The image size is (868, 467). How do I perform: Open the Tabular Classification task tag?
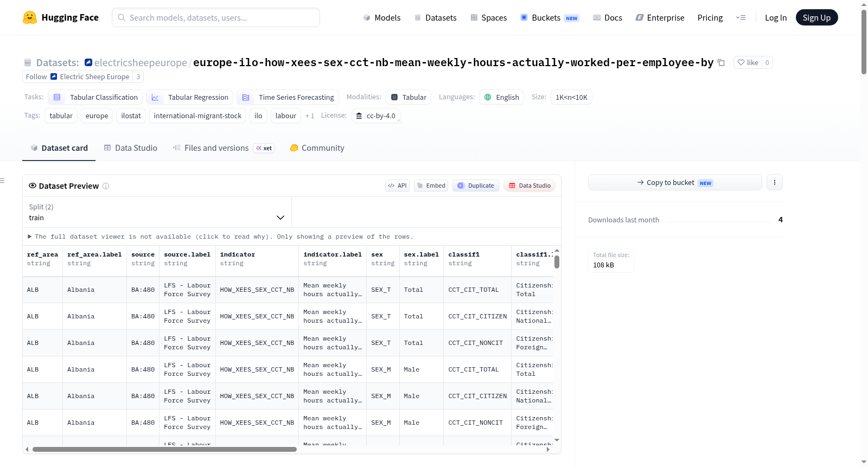[95, 97]
